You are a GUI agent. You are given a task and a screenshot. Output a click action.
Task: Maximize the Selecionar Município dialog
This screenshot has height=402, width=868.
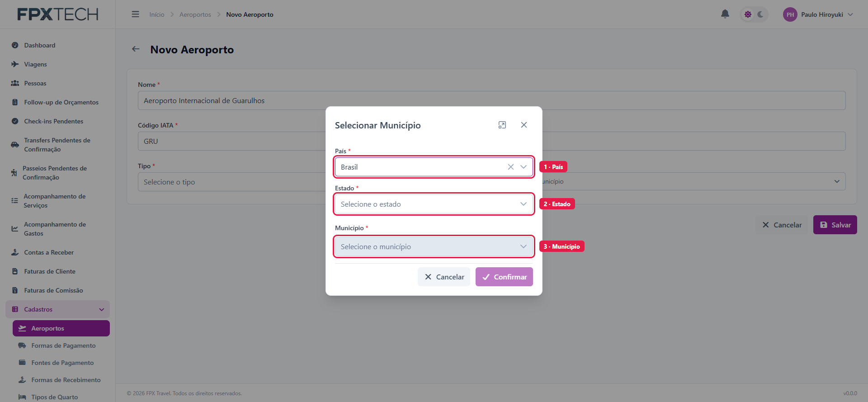pos(502,125)
